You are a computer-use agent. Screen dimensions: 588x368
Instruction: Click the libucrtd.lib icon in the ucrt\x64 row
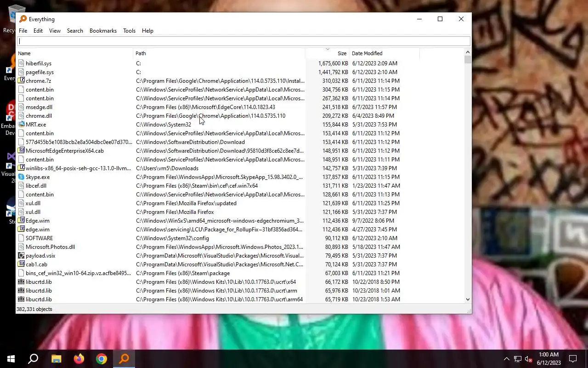21,282
